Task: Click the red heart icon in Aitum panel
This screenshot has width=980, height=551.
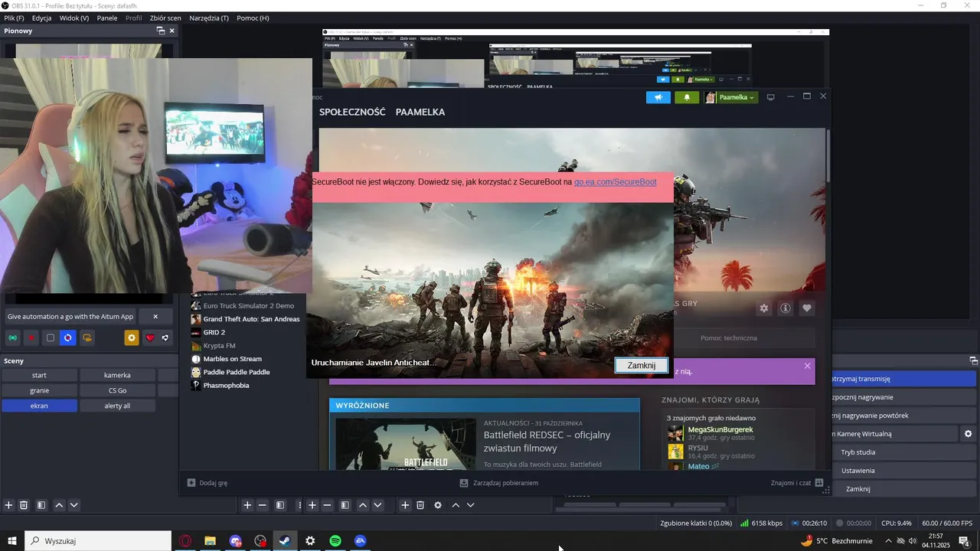Action: pos(150,337)
